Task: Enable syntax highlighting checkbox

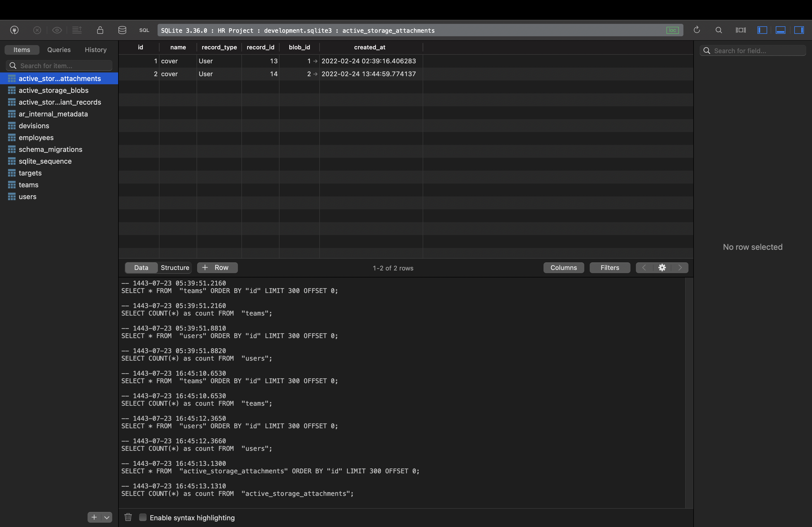Action: [x=143, y=517]
